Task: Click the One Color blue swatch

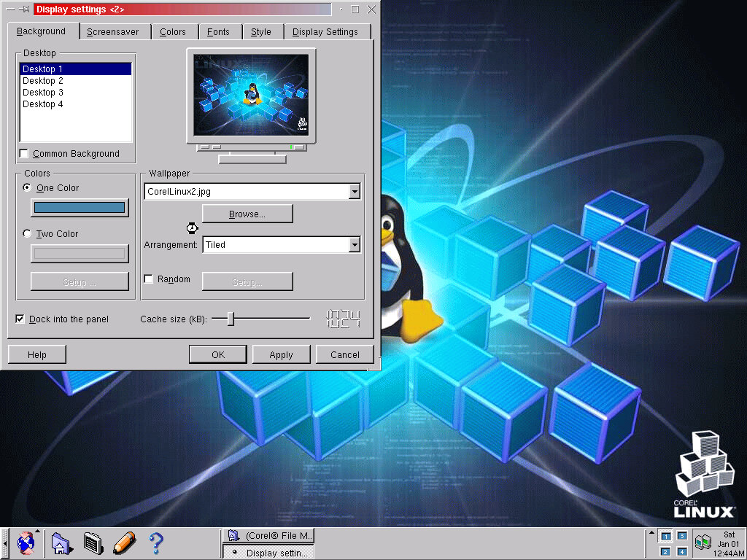Action: tap(80, 208)
